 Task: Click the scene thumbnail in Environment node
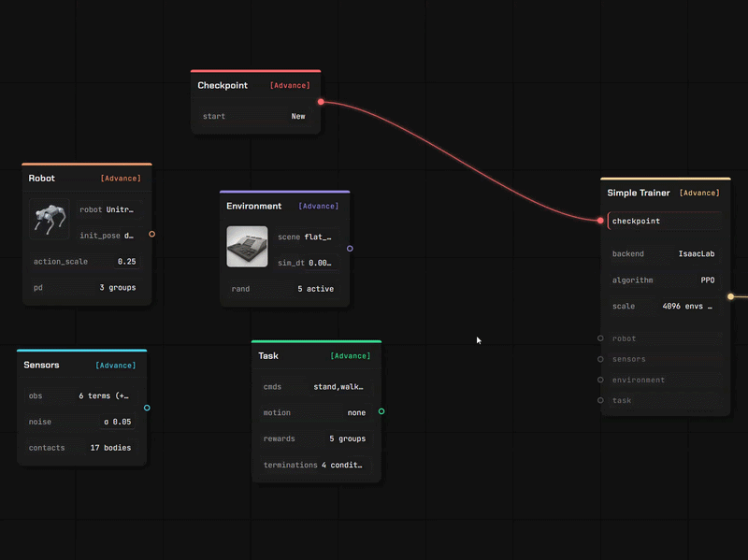[x=247, y=247]
